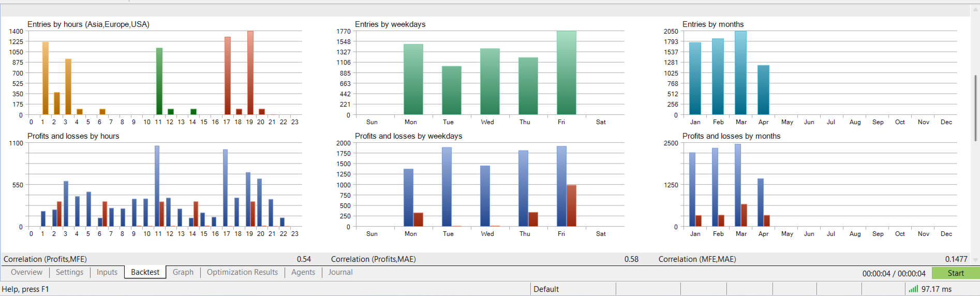Open the Optimization Results tab
Screen dimensions: 980x296
tap(242, 272)
